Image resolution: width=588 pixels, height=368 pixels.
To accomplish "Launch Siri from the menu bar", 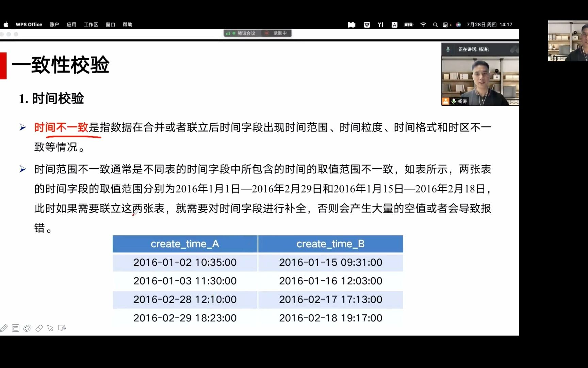I will tap(458, 25).
